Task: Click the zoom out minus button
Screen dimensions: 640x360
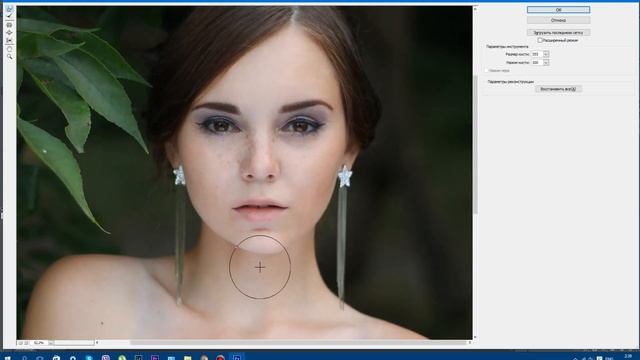Action: 20,343
